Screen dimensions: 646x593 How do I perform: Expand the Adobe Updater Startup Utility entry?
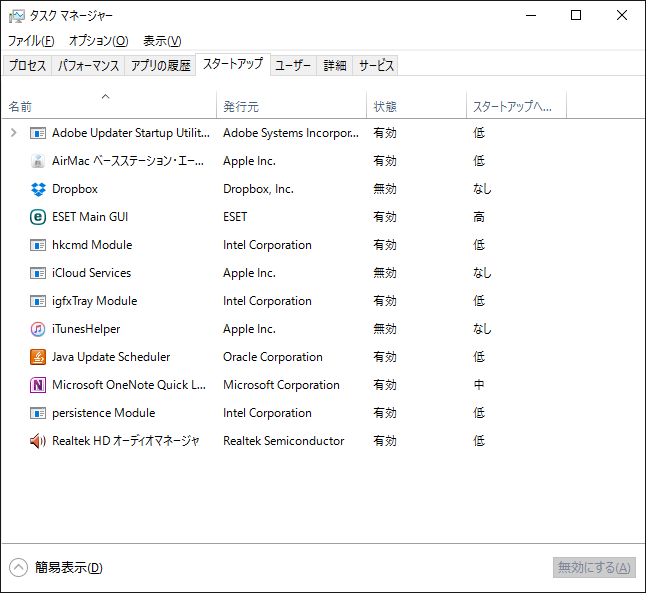point(13,133)
